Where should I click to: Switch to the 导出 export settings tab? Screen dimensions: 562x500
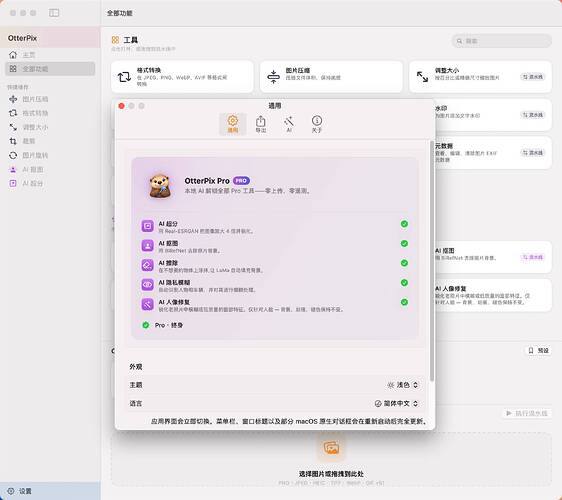pyautogui.click(x=261, y=124)
